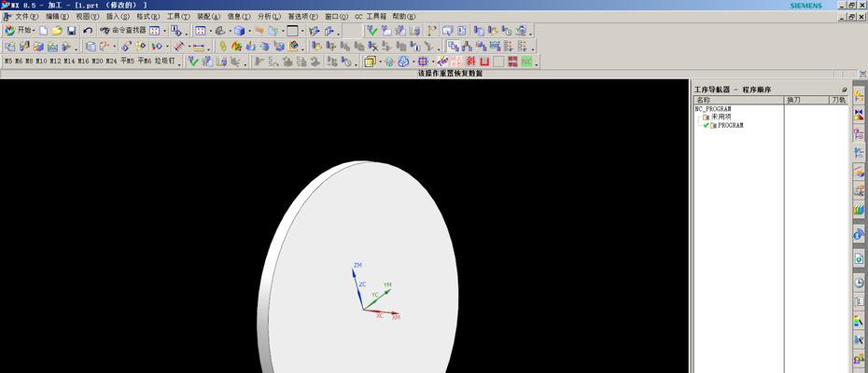Switch to machining method view icon
The height and width of the screenshot is (373, 868).
(x=495, y=47)
